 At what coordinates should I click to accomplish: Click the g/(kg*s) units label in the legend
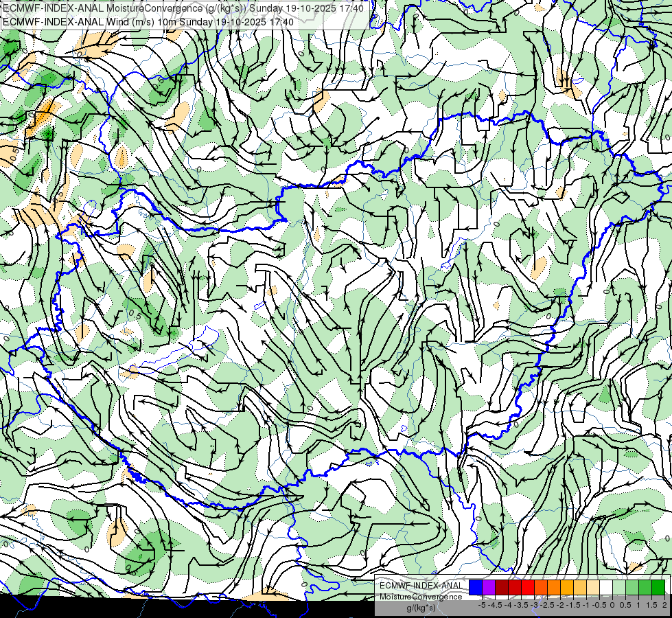[x=421, y=608]
